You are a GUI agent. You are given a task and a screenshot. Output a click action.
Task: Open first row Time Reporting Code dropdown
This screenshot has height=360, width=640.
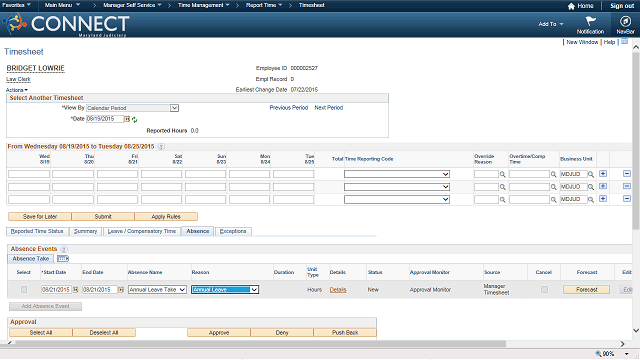(x=397, y=174)
